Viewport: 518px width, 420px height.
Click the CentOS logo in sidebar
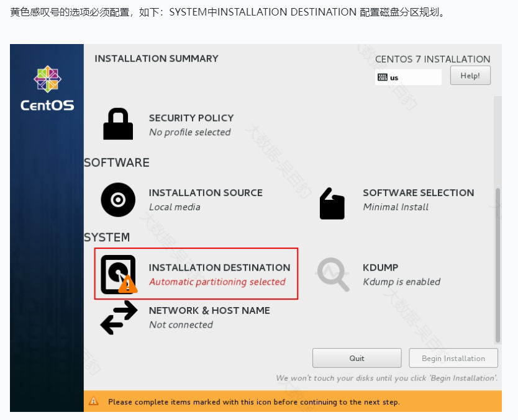click(47, 88)
